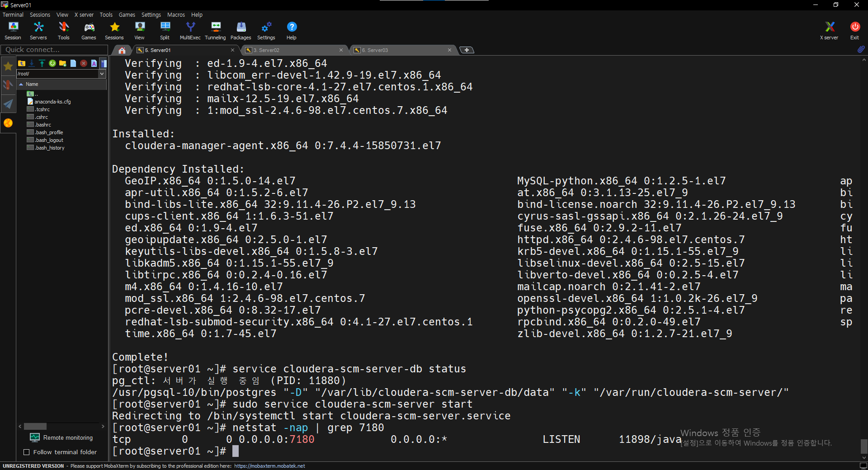Open the View menu

62,14
